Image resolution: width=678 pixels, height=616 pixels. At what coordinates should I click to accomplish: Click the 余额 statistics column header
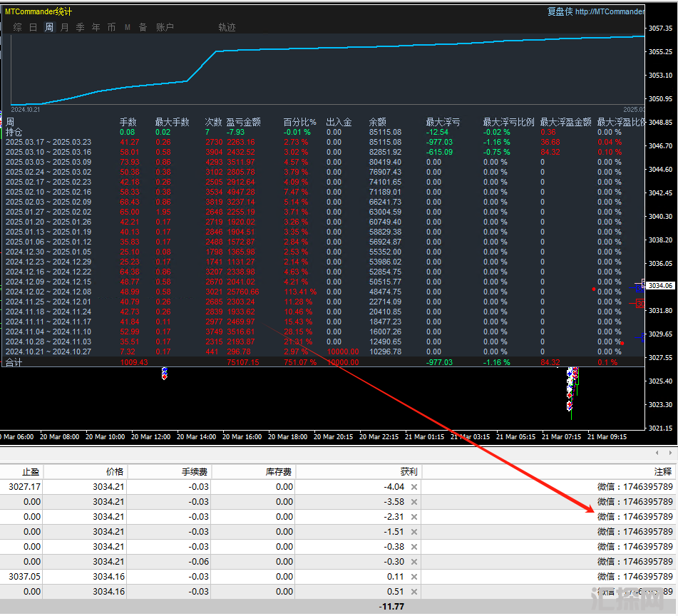tap(377, 122)
